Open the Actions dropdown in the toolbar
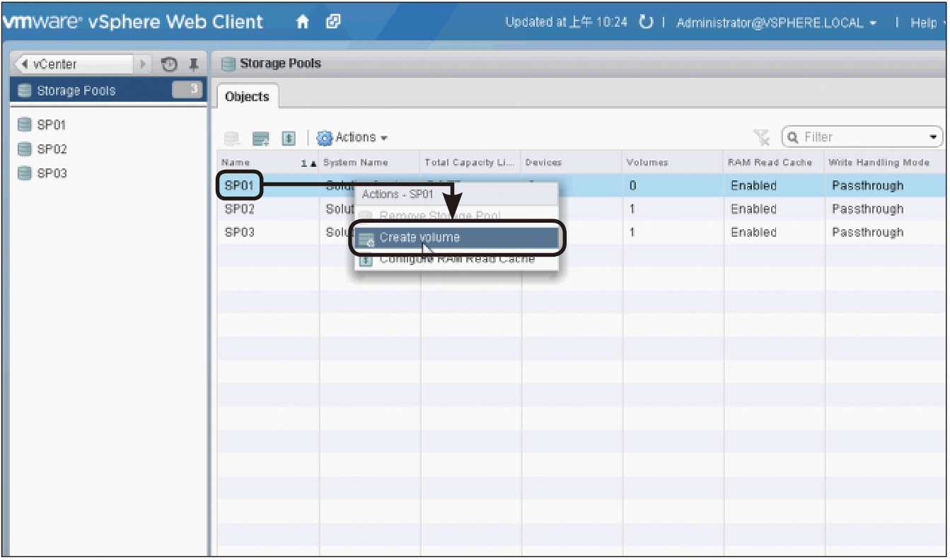The image size is (950, 560). tap(352, 138)
